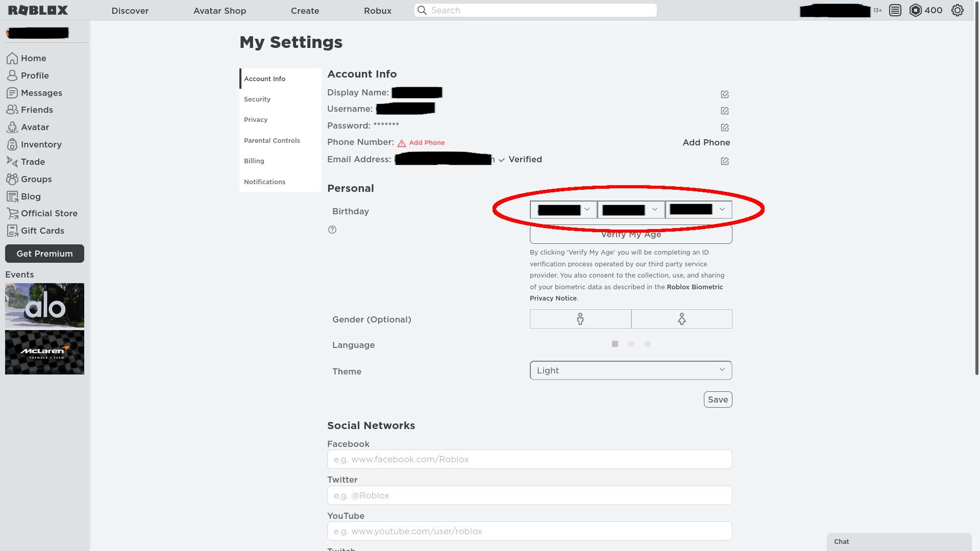Image resolution: width=980 pixels, height=551 pixels.
Task: Click the Messages sidebar icon
Action: pyautogui.click(x=12, y=93)
